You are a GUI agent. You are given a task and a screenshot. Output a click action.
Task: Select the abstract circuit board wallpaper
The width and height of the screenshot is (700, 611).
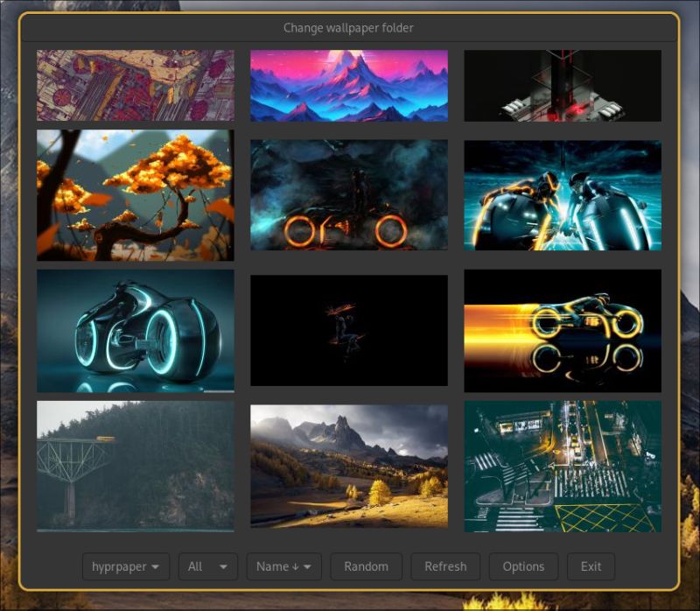136,84
